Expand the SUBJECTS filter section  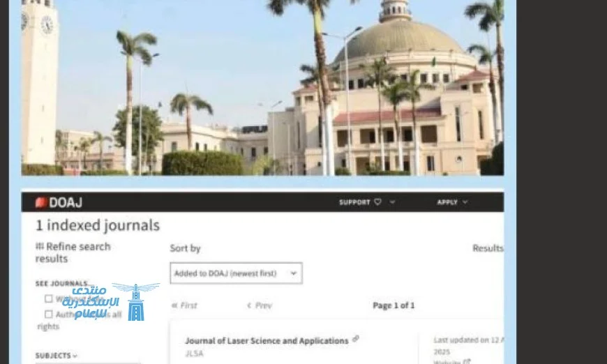pos(56,356)
